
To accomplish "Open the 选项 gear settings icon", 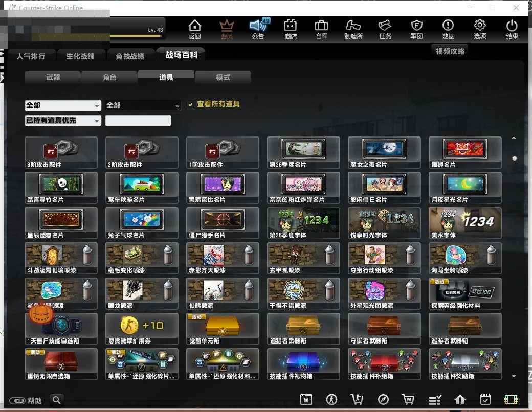I will click(x=480, y=30).
